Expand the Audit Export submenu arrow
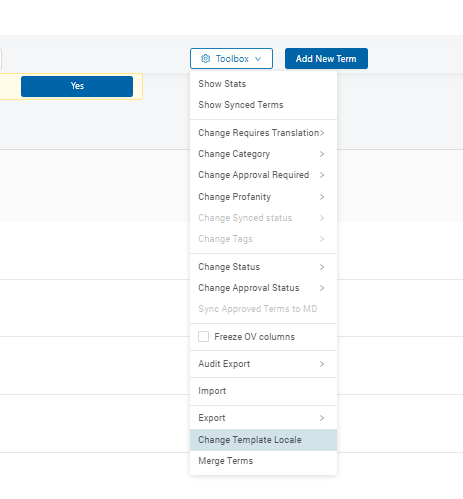The image size is (463, 499). click(x=322, y=364)
